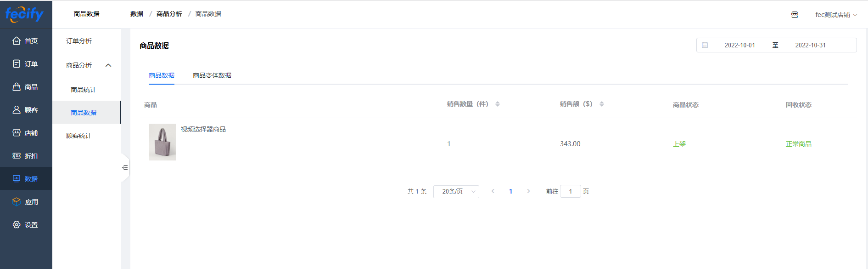This screenshot has height=269, width=868.
Task: Open the 店铺 store icon in sidebar
Action: click(17, 133)
